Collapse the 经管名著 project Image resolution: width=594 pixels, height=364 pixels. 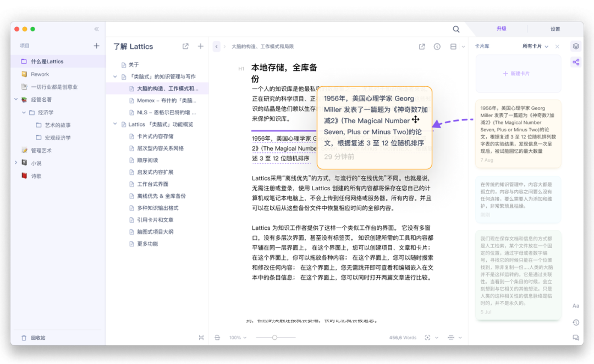(x=16, y=99)
